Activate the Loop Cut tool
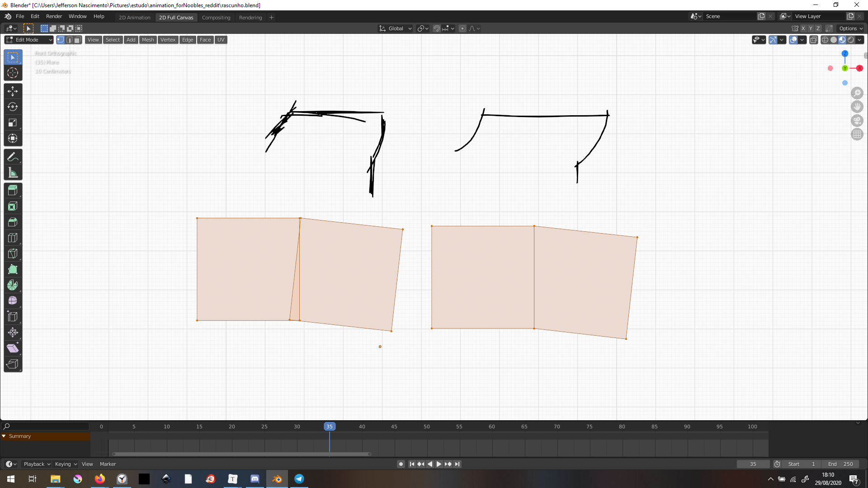 click(13, 238)
